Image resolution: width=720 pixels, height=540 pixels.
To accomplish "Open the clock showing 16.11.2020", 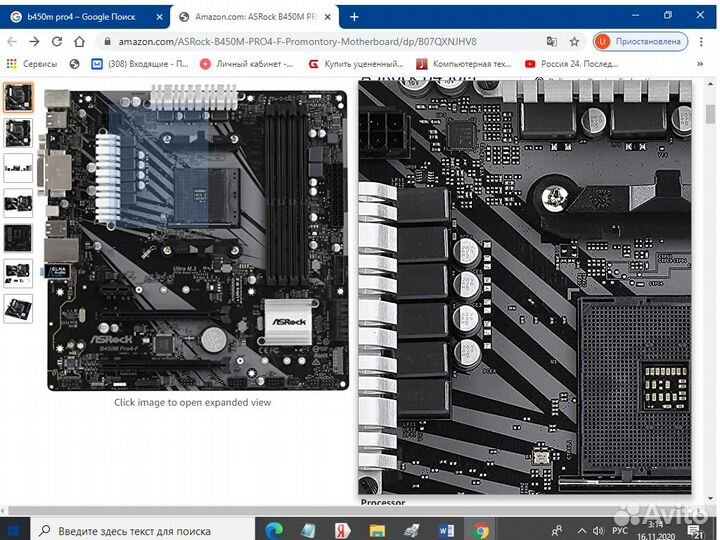I will (655, 530).
